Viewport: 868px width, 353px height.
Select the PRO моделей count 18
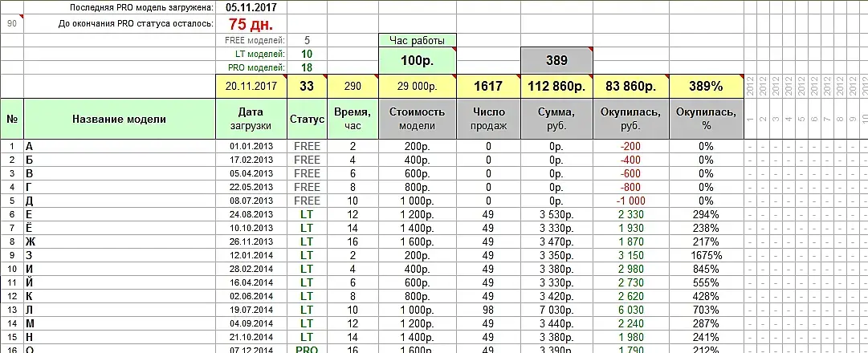pos(308,67)
